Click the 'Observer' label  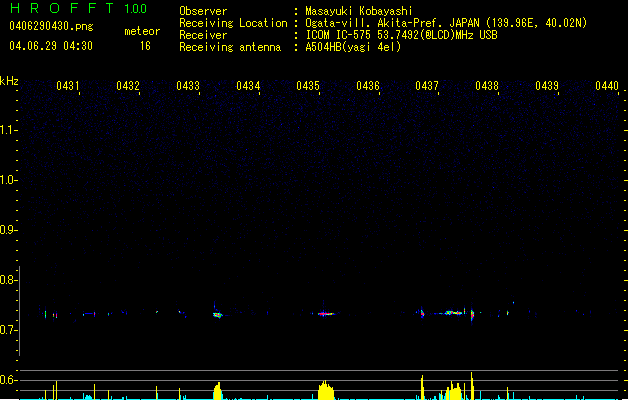pyautogui.click(x=203, y=11)
